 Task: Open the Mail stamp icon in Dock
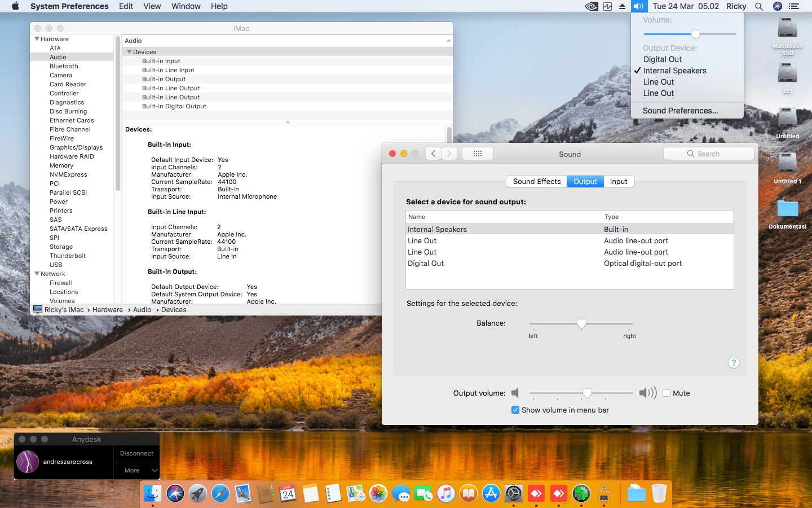tap(243, 493)
